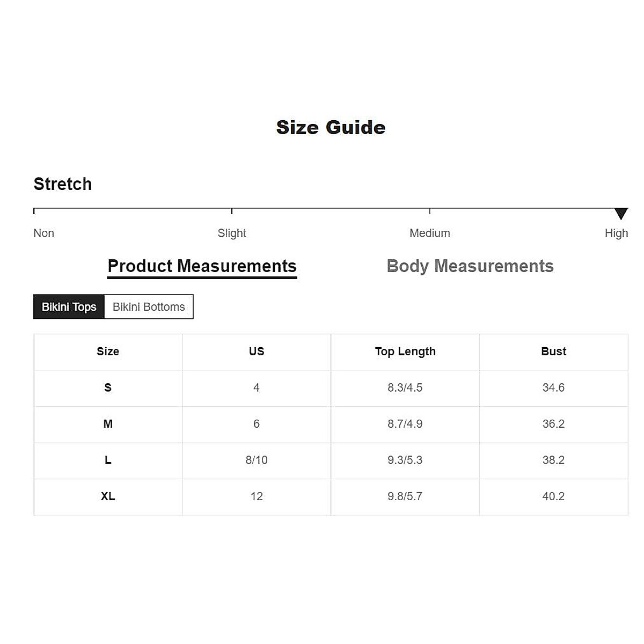Image resolution: width=644 pixels, height=644 pixels.
Task: Switch to the Product Measurements tab
Action: pyautogui.click(x=202, y=266)
